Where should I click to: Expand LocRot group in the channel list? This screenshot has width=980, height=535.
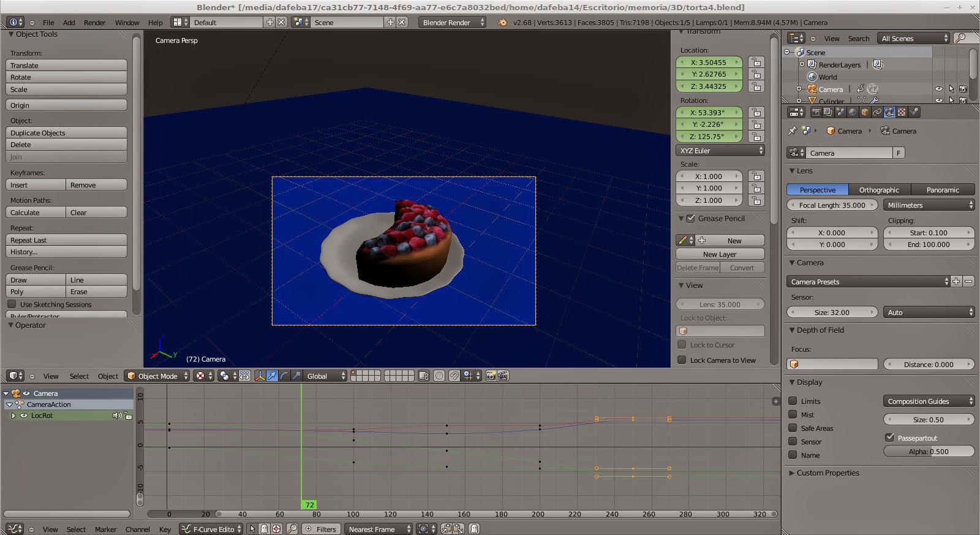[x=13, y=415]
